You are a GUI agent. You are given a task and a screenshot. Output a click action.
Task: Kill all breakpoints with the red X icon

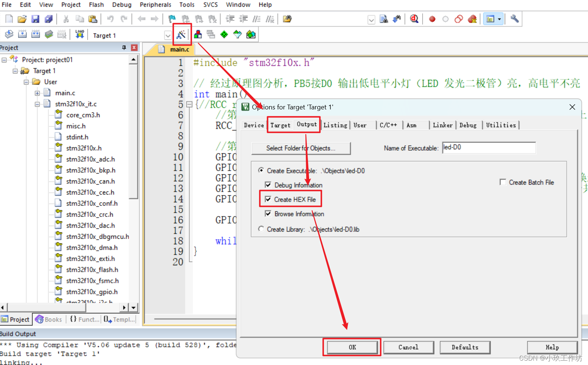point(472,19)
